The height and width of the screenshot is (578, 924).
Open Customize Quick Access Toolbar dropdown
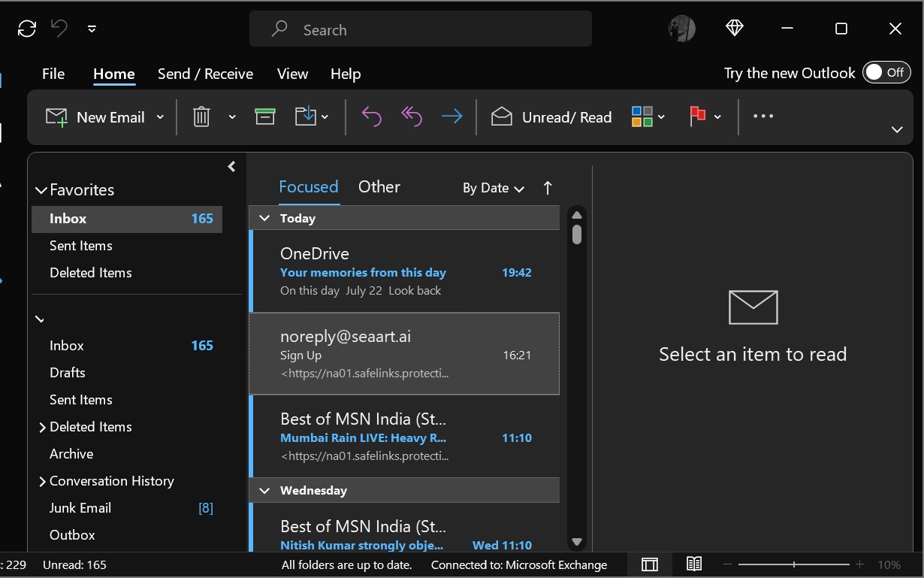pos(92,29)
